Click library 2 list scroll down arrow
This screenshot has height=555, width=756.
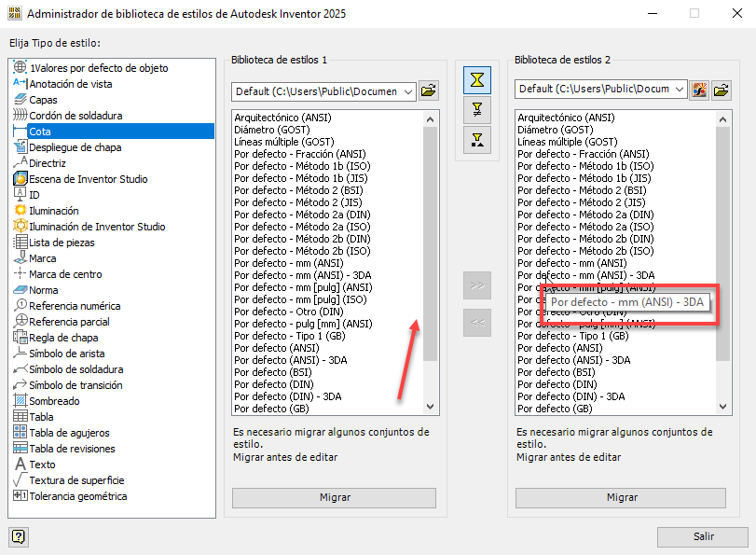point(722,407)
